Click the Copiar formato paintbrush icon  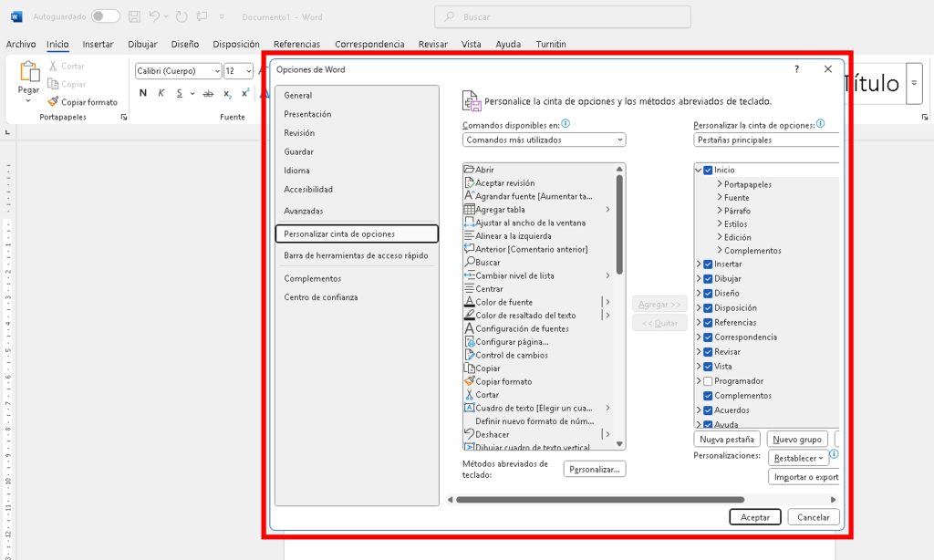[x=53, y=102]
